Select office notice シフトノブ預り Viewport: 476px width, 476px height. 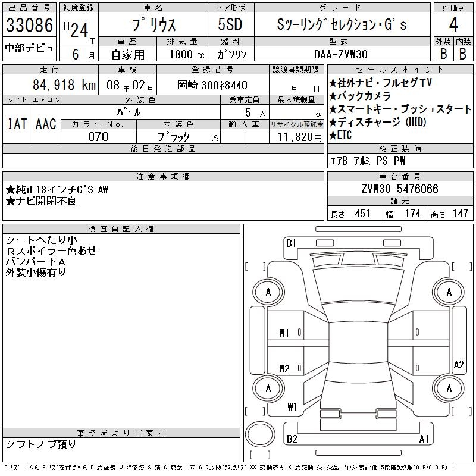coord(40,444)
